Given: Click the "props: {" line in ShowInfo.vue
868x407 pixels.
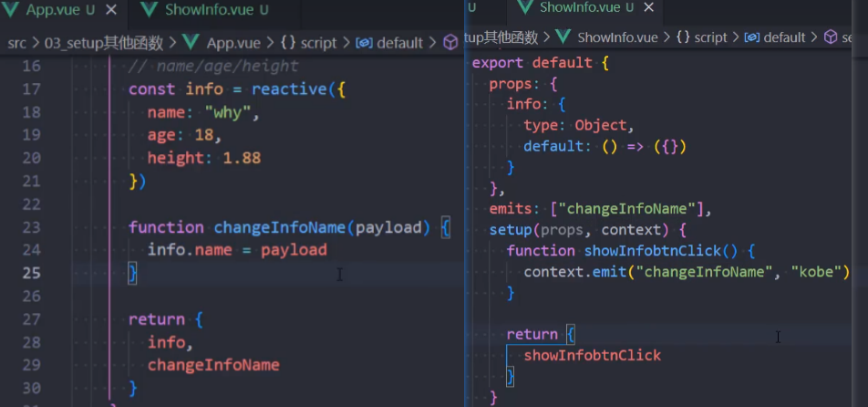Looking at the screenshot, I should [x=523, y=84].
